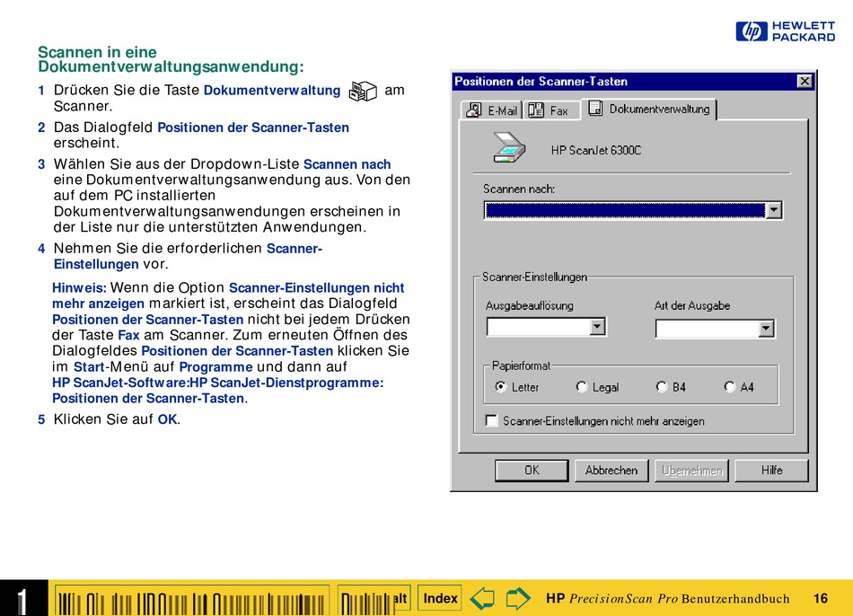
Task: Switch to the E-Mail tab
Action: click(492, 110)
